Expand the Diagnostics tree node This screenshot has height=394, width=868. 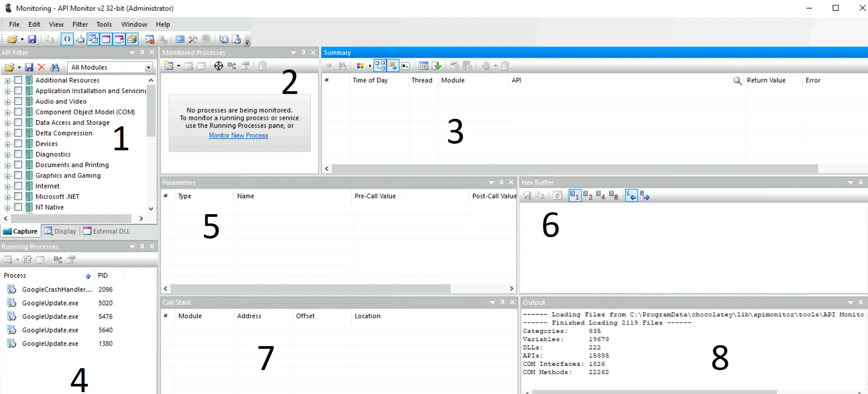point(8,155)
